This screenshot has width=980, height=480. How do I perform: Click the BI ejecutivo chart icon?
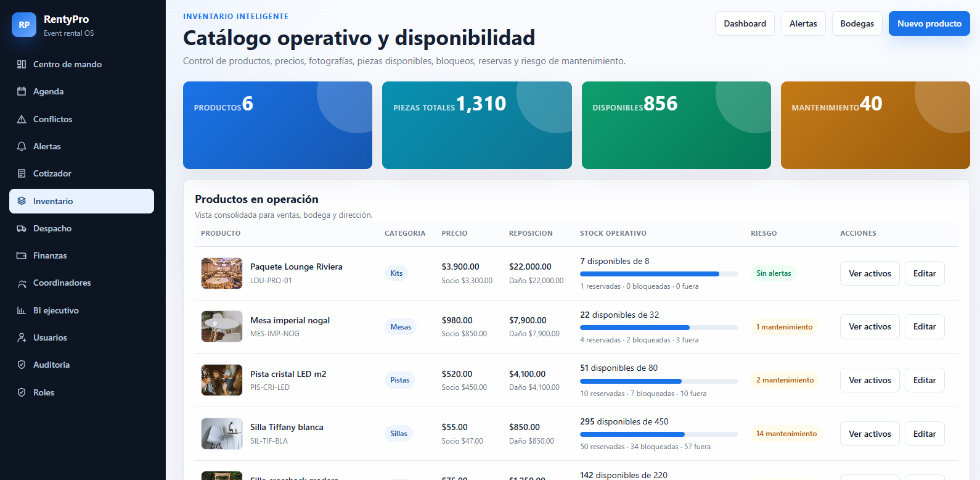point(22,310)
